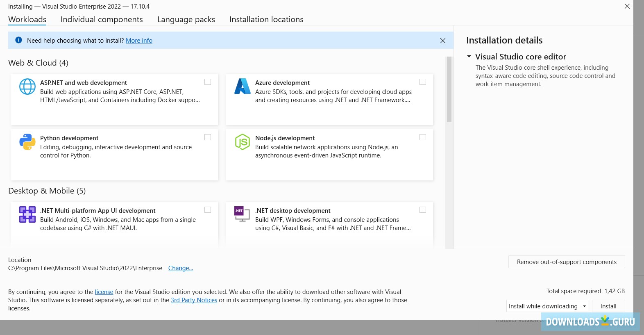Viewport: 644px width, 335px height.
Task: Dismiss the help banner with its X
Action: (x=443, y=41)
